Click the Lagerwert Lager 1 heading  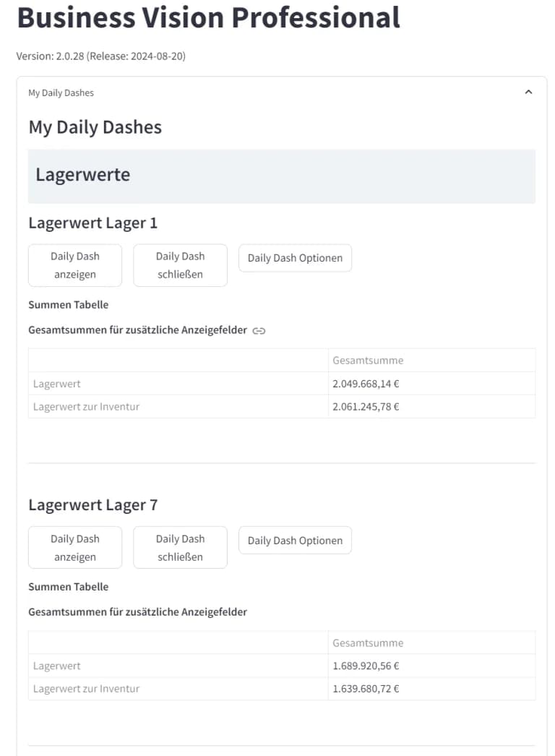pyautogui.click(x=92, y=223)
